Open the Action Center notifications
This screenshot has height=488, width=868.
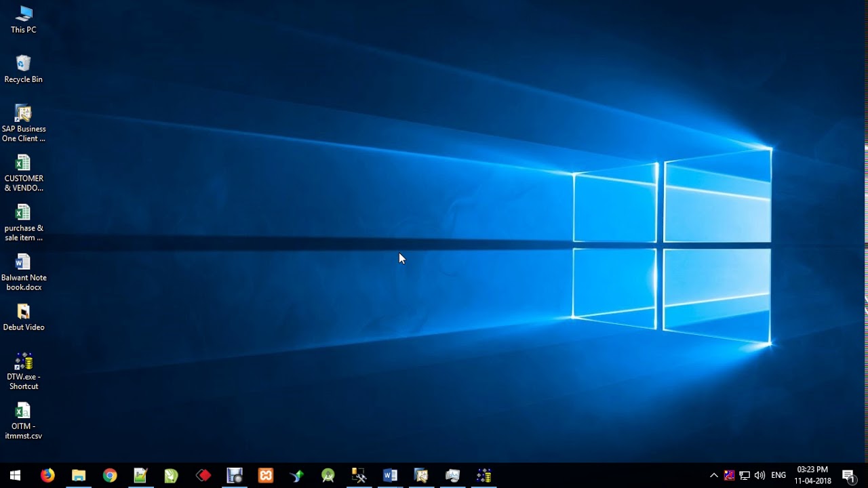pyautogui.click(x=848, y=475)
